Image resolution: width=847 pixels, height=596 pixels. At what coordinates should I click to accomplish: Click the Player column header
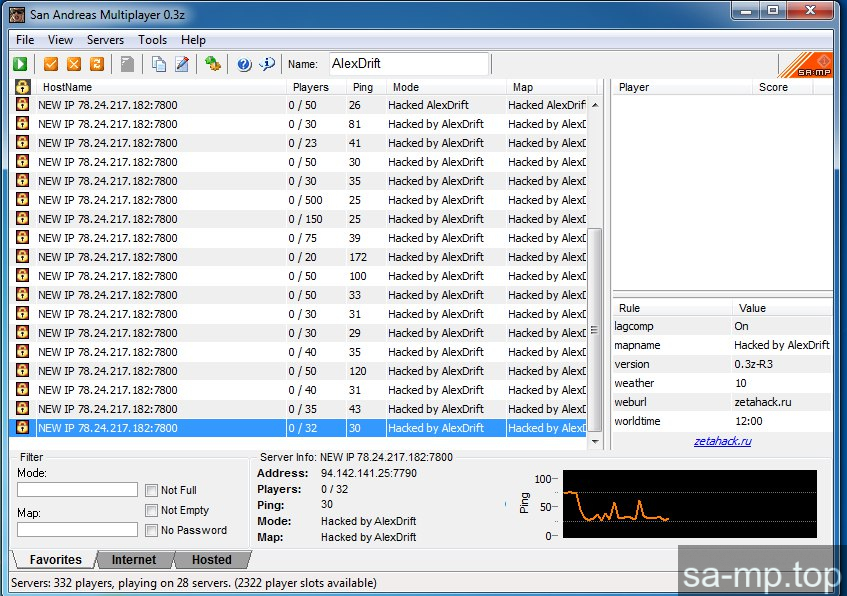click(x=682, y=87)
